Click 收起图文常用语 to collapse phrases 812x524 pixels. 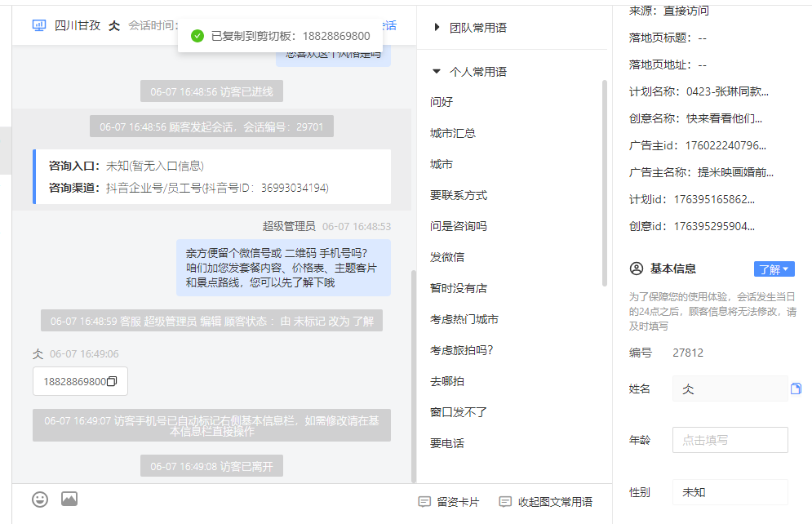[546, 502]
